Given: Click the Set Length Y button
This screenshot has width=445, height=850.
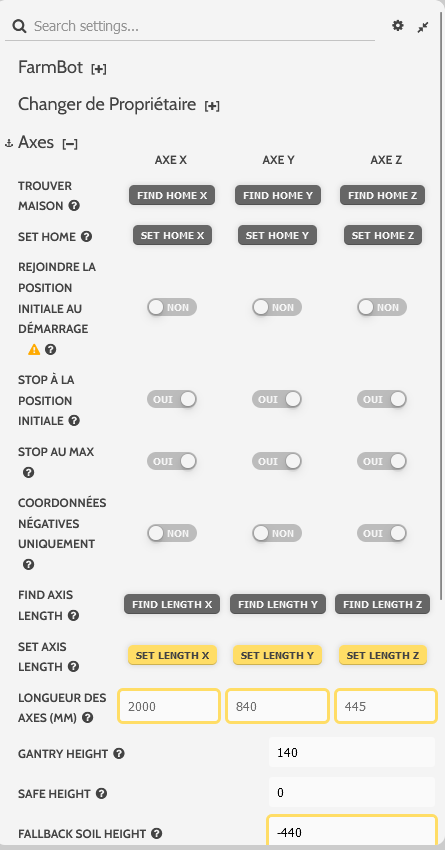Looking at the screenshot, I should [x=277, y=655].
